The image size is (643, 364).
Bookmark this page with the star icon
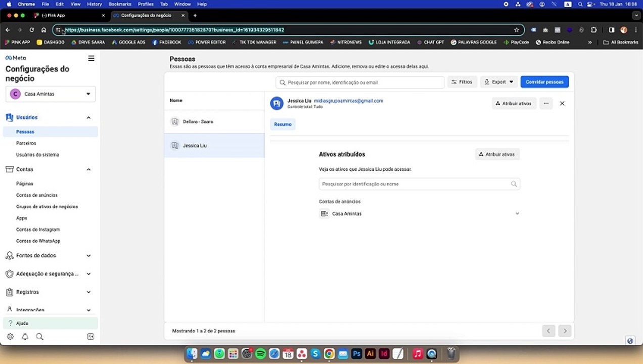(x=516, y=30)
